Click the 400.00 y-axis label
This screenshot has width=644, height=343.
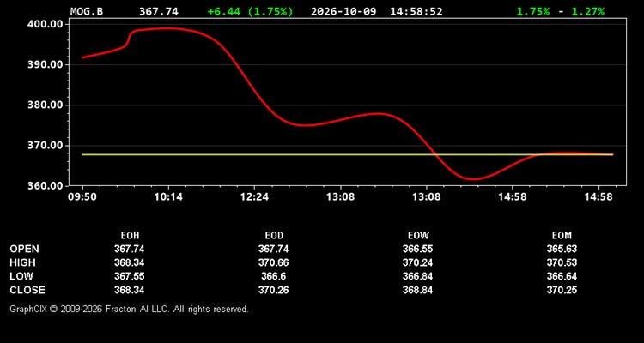46,24
